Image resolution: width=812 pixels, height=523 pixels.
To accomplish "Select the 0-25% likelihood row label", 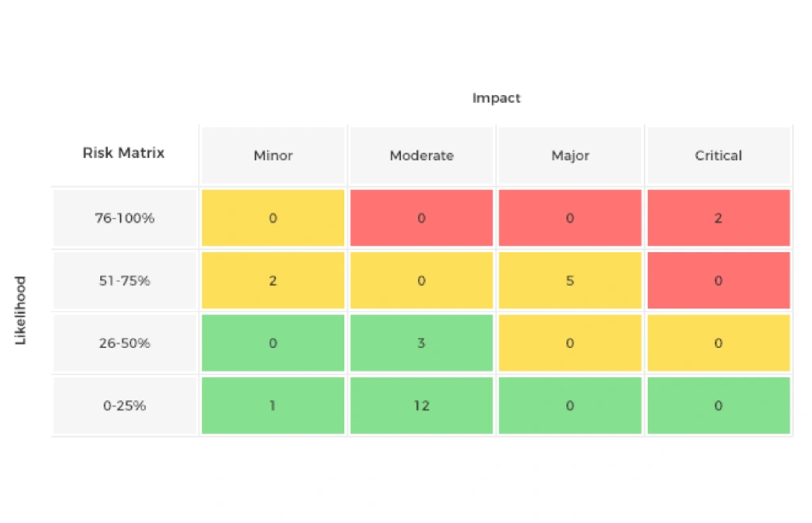I will (124, 406).
